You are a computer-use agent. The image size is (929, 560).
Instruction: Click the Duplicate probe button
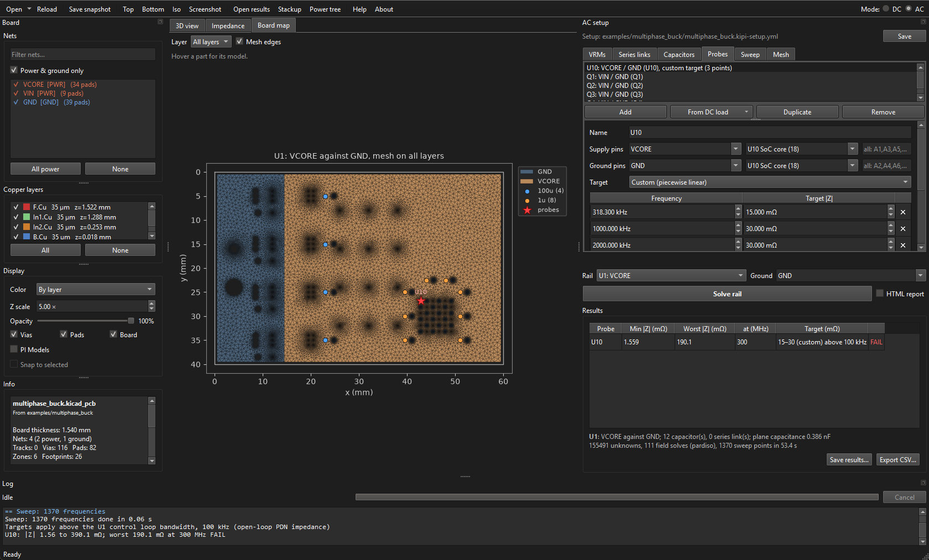[797, 112]
